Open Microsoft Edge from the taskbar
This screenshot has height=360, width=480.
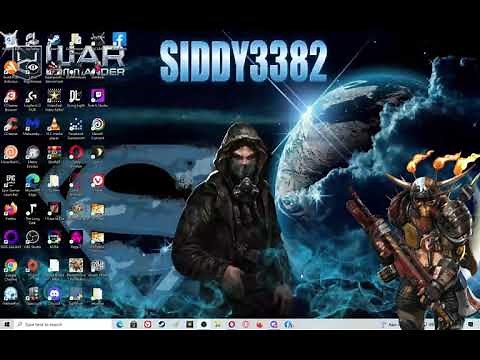[x=119, y=324]
